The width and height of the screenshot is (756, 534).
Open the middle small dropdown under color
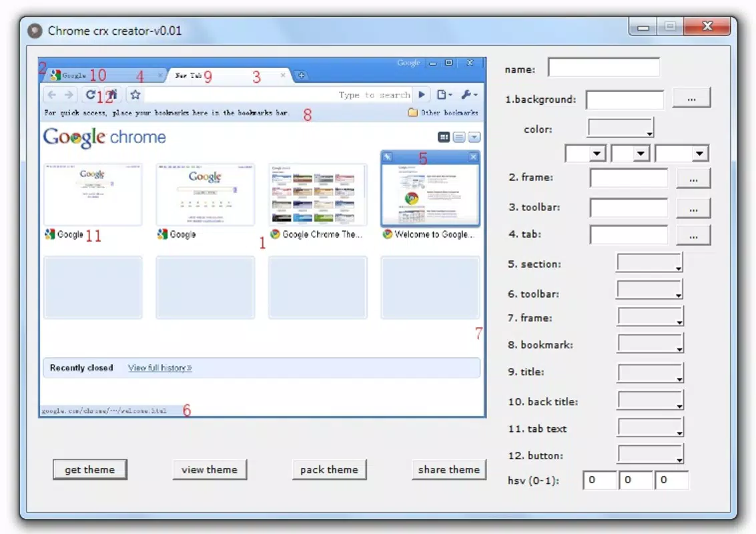pyautogui.click(x=630, y=154)
